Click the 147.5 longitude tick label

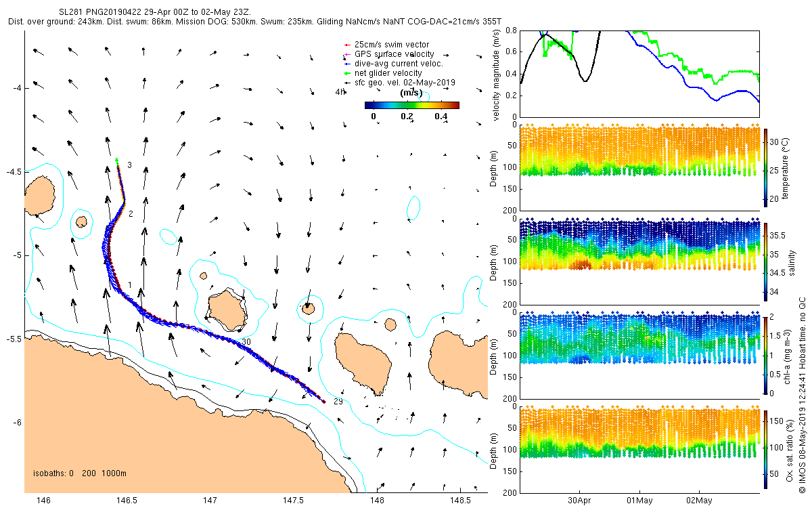[294, 501]
